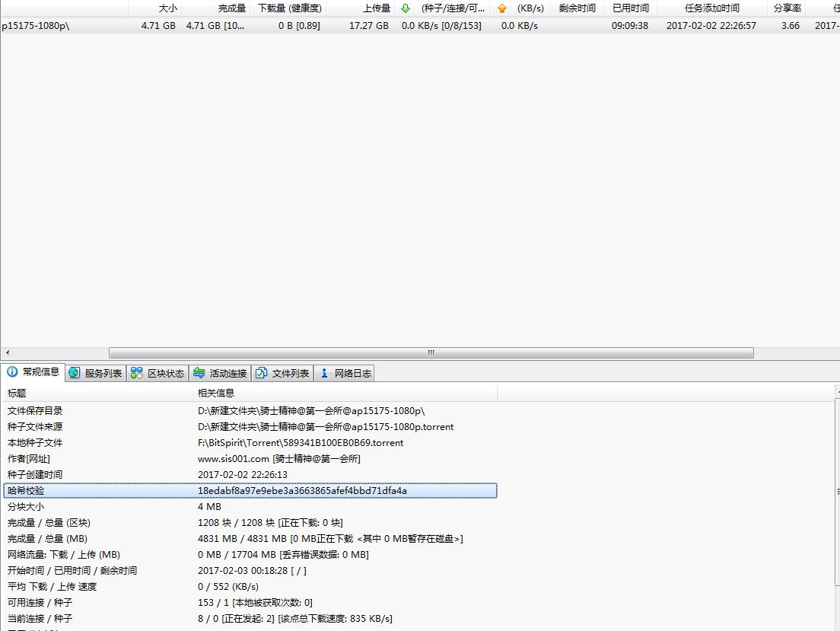Click the horizontal scrollbar thumb under task list

pyautogui.click(x=431, y=352)
